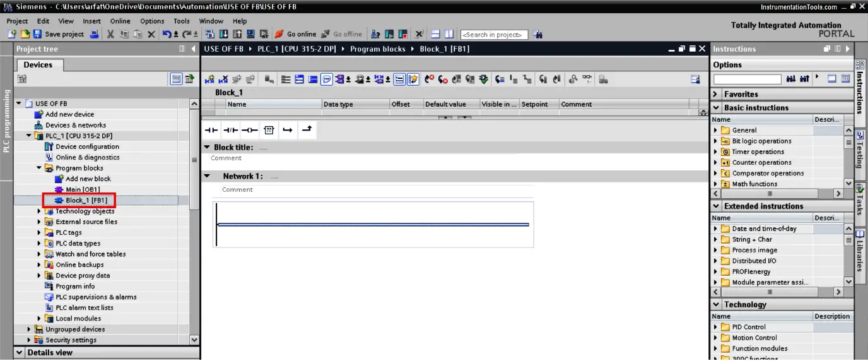This screenshot has height=361, width=868.
Task: Expand PID Control folder
Action: click(716, 327)
